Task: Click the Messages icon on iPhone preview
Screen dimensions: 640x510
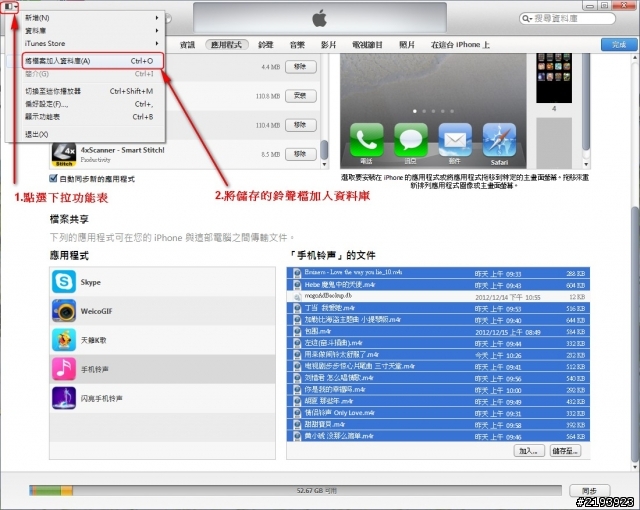Action: click(411, 140)
